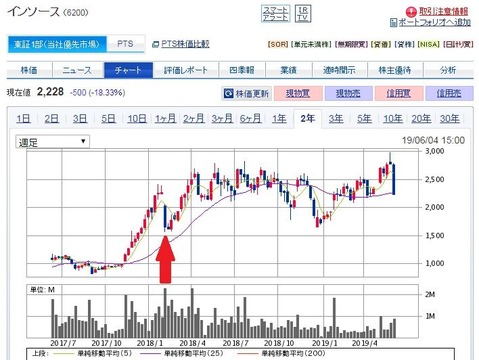
Task: Click the current price 2,228
Action: tap(50, 92)
